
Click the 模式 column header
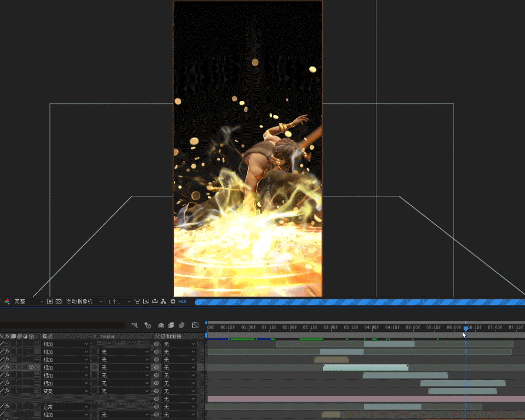48,337
